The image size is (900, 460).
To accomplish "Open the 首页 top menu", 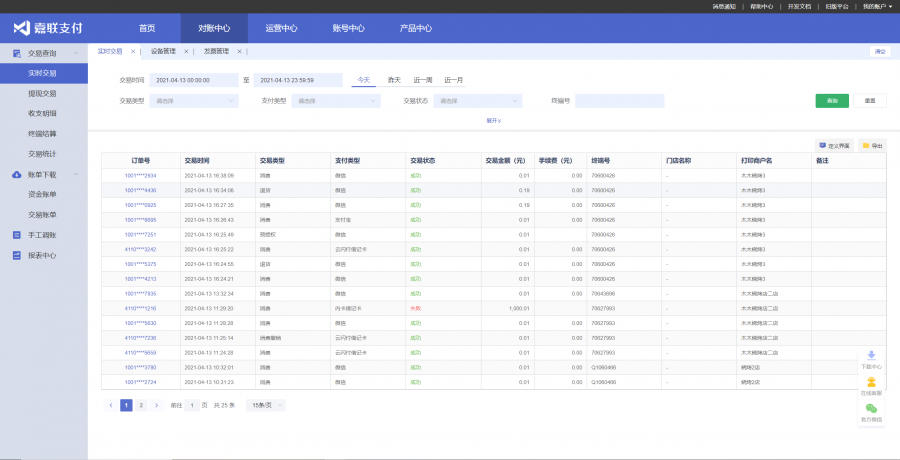I will tap(147, 28).
